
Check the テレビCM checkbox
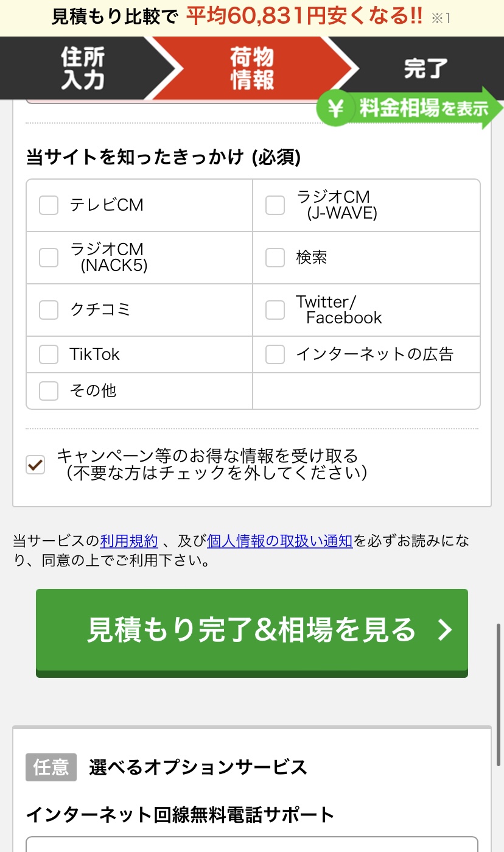click(x=49, y=205)
